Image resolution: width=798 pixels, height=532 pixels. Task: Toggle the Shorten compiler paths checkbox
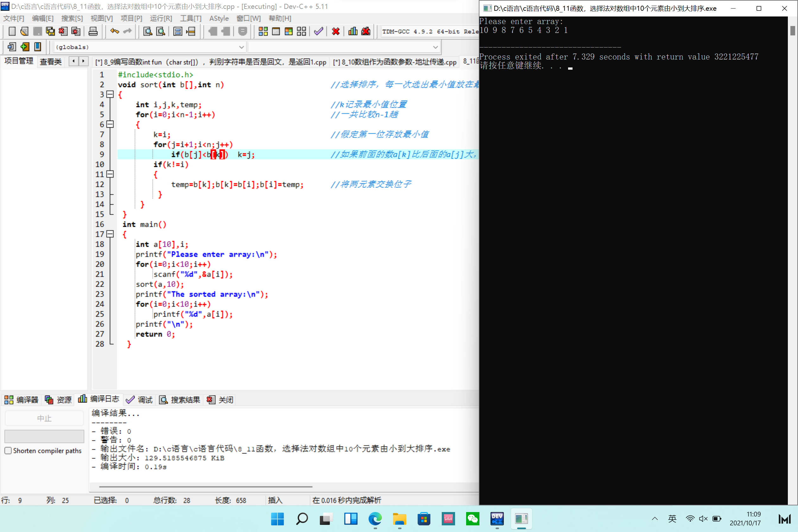pyautogui.click(x=8, y=451)
